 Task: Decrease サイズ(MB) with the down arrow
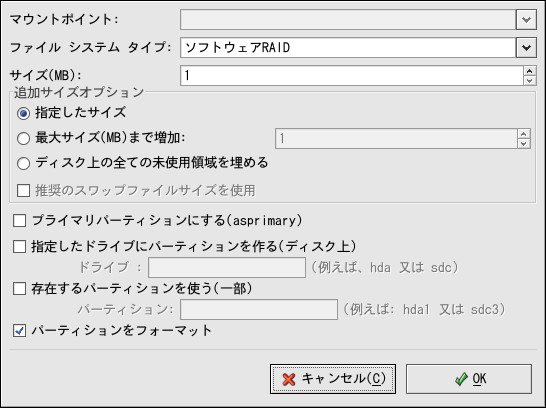(530, 80)
